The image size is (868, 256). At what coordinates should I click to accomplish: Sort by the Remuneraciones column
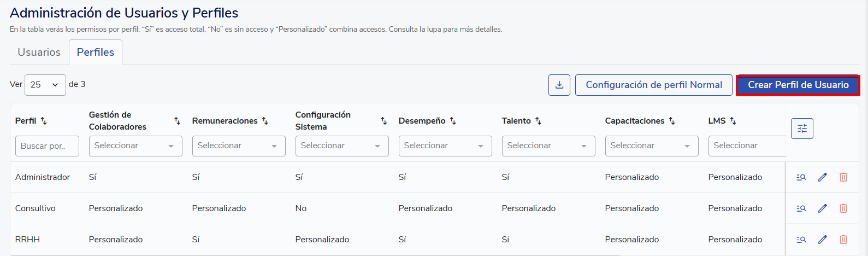point(265,121)
